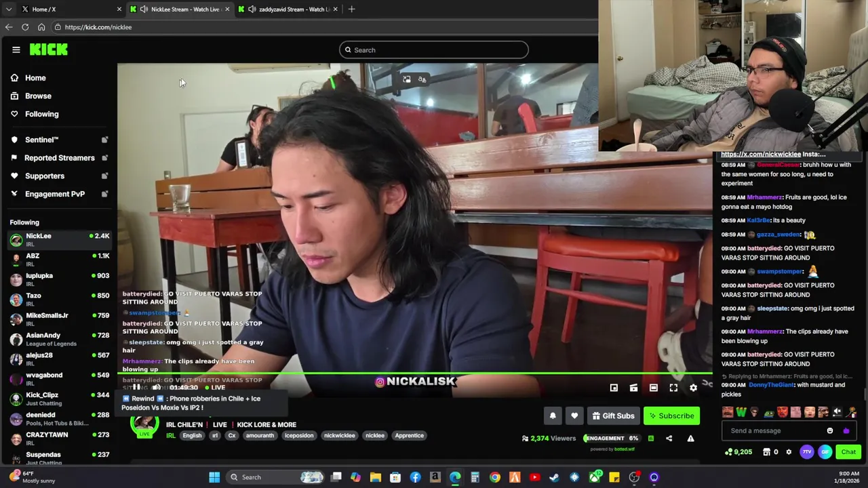Image resolution: width=868 pixels, height=488 pixels.
Task: Open CRAZYTAWN channel in Following list
Action: pos(60,438)
